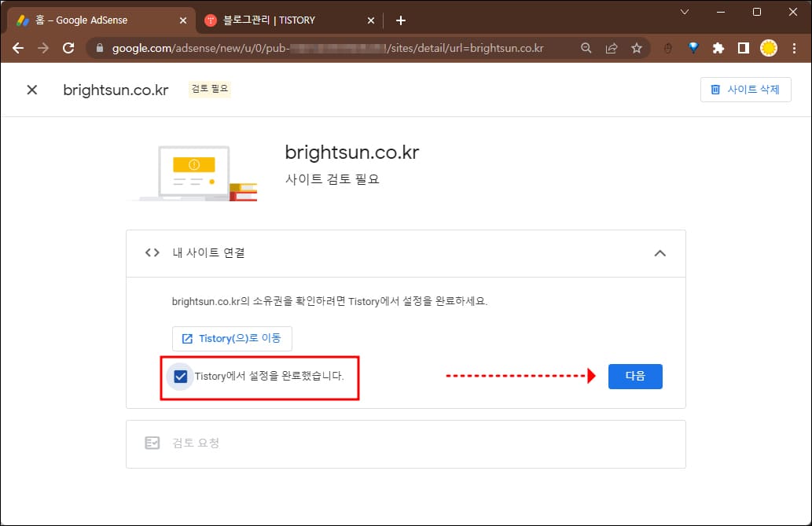Click the 사이트 삭제 button

745,90
